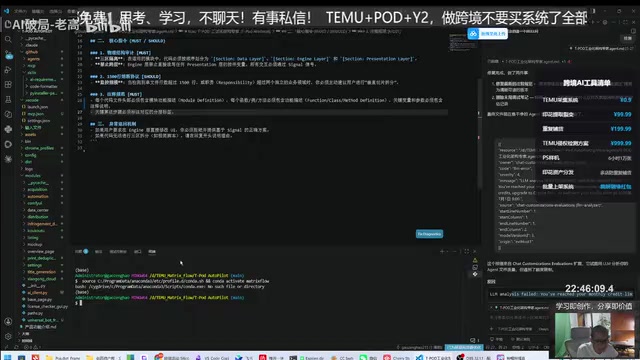Open universal_bot file in explorer
Viewport: 640px width, 360px height.
[42, 320]
